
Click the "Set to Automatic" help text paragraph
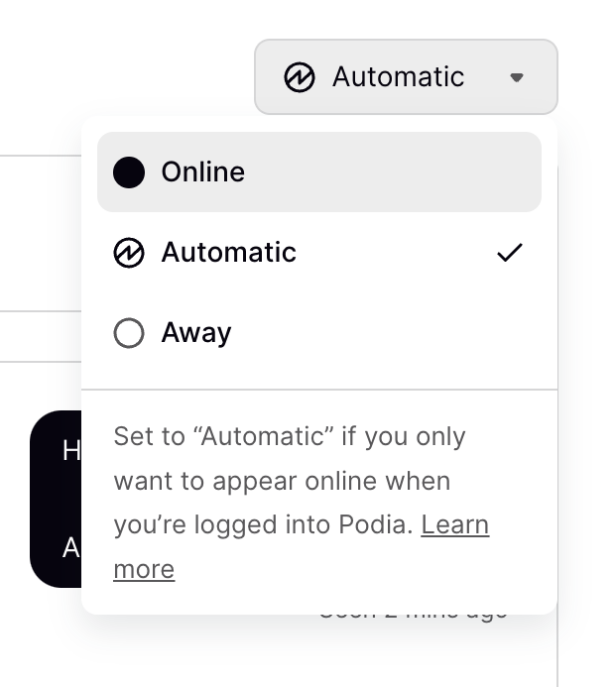[288, 481]
